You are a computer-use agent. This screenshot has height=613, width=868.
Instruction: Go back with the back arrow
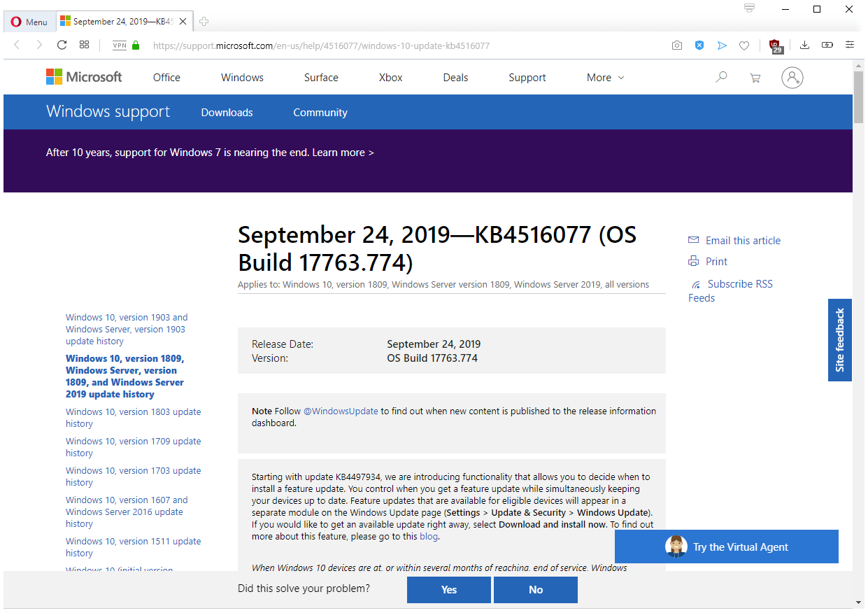coord(17,45)
